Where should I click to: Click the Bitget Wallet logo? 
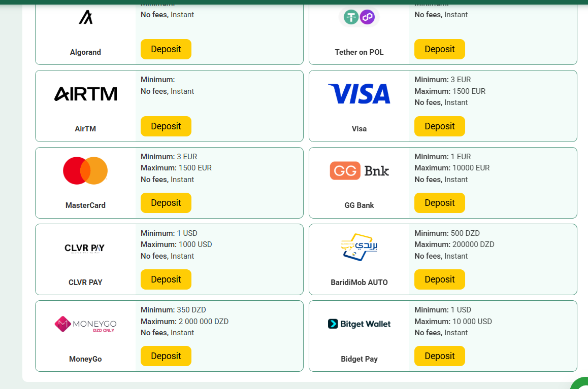coord(360,324)
